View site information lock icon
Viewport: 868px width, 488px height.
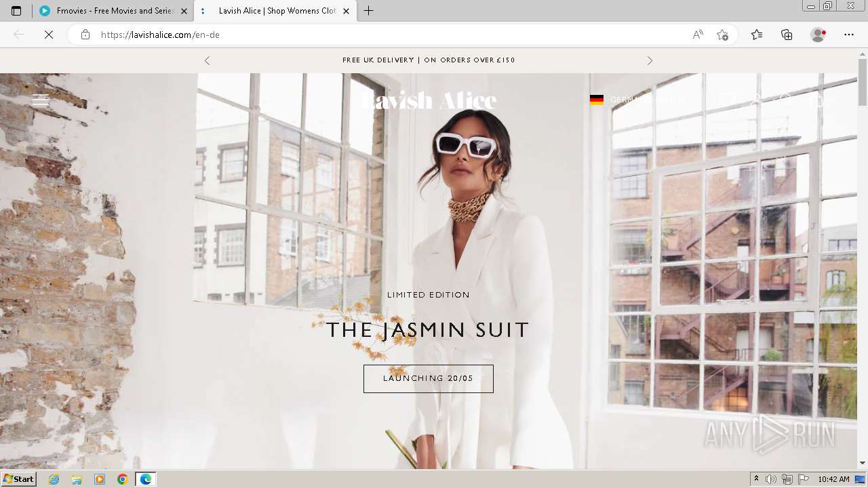(x=85, y=35)
